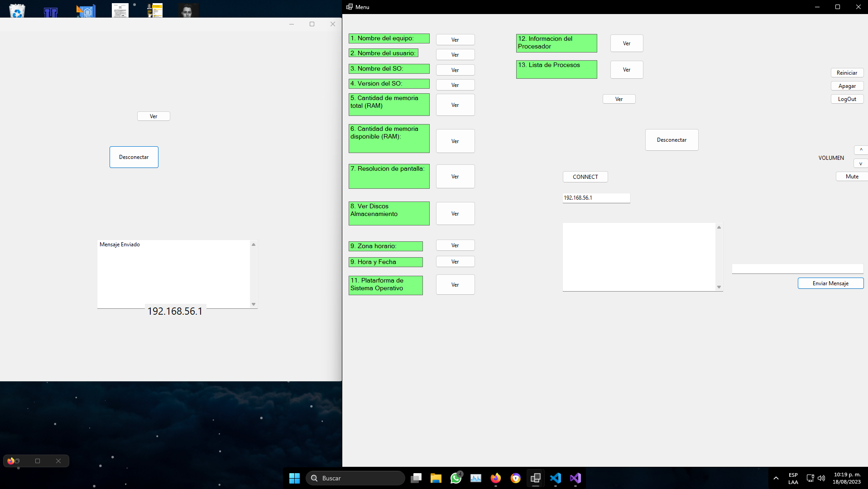Click the Menu window title icon
Screen dimensions: 868x489
(x=350, y=7)
